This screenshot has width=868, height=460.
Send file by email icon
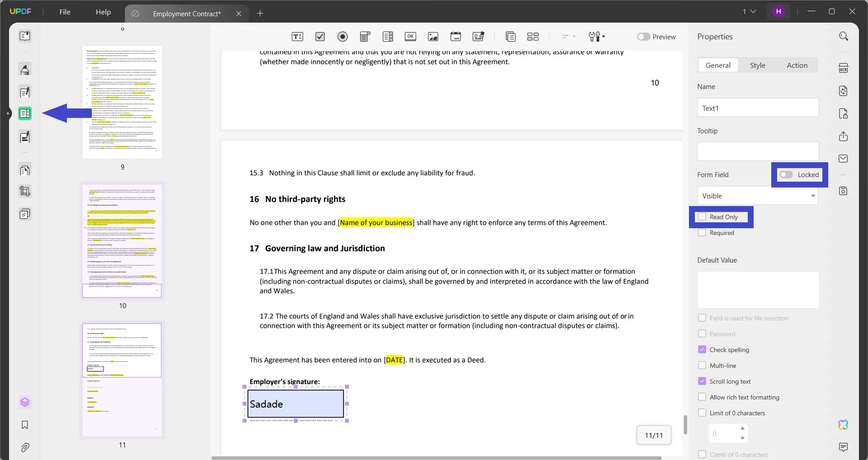click(844, 159)
